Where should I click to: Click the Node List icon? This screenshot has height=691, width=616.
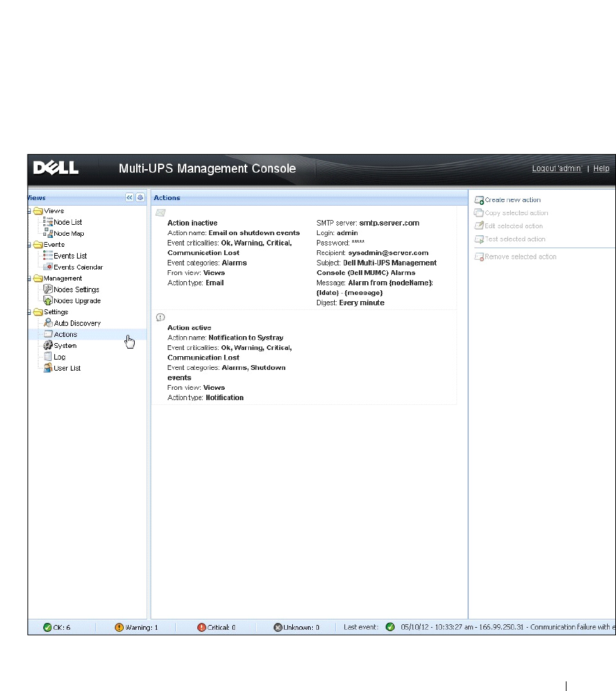(48, 222)
